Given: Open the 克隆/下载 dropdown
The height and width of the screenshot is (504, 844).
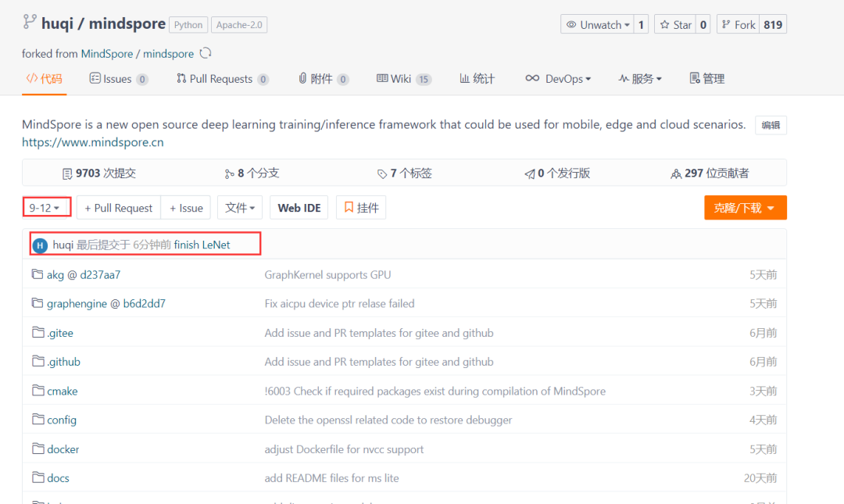Looking at the screenshot, I should (745, 207).
